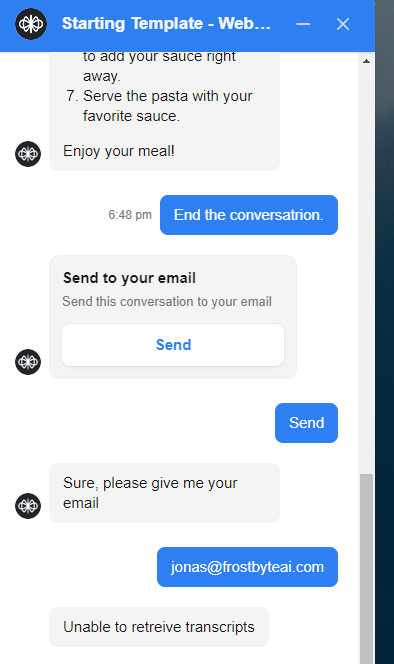Viewport: 394px width, 664px height.
Task: Click "Serve the pasta" step seven text
Action: 167,106
